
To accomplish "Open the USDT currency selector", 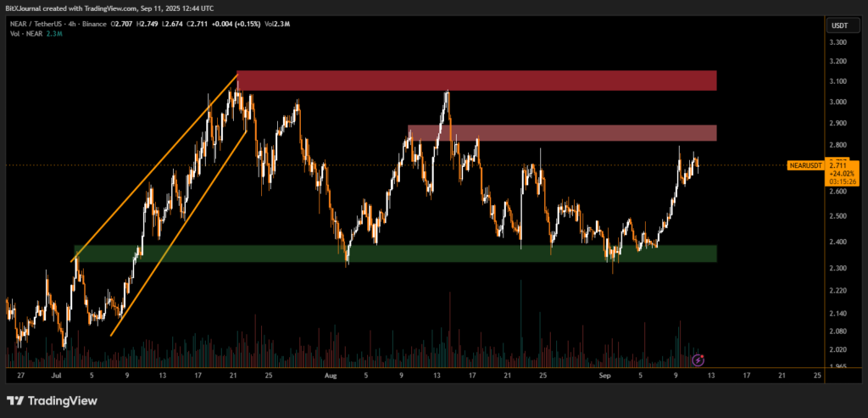I will point(837,25).
